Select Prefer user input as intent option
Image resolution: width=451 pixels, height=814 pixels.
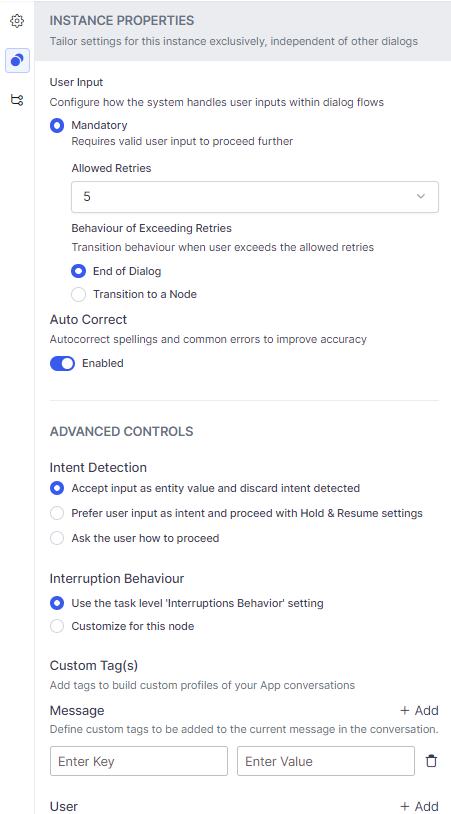coord(57,513)
